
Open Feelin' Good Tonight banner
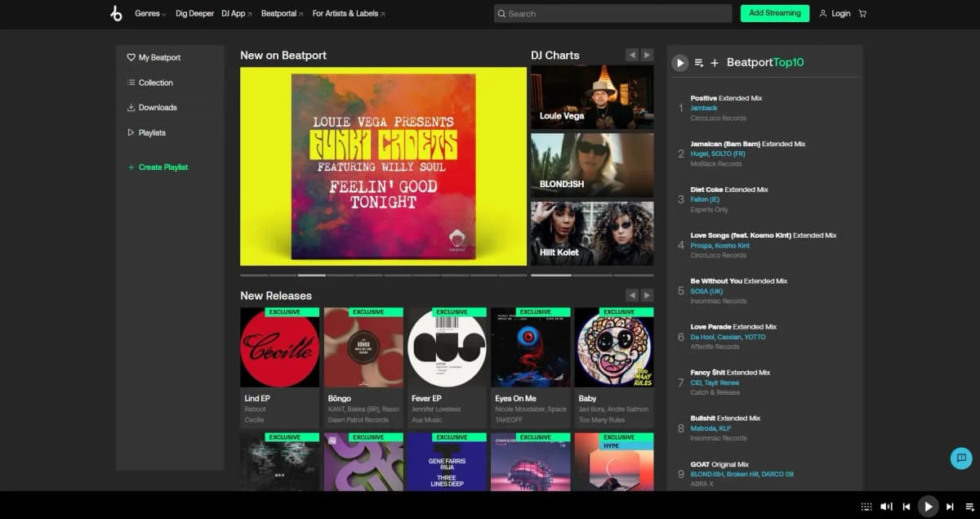point(383,167)
